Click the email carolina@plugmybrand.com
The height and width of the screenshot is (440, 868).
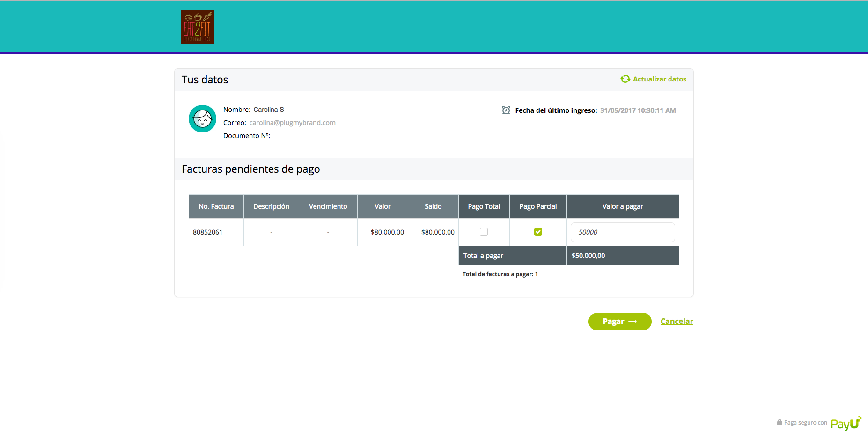[292, 123]
